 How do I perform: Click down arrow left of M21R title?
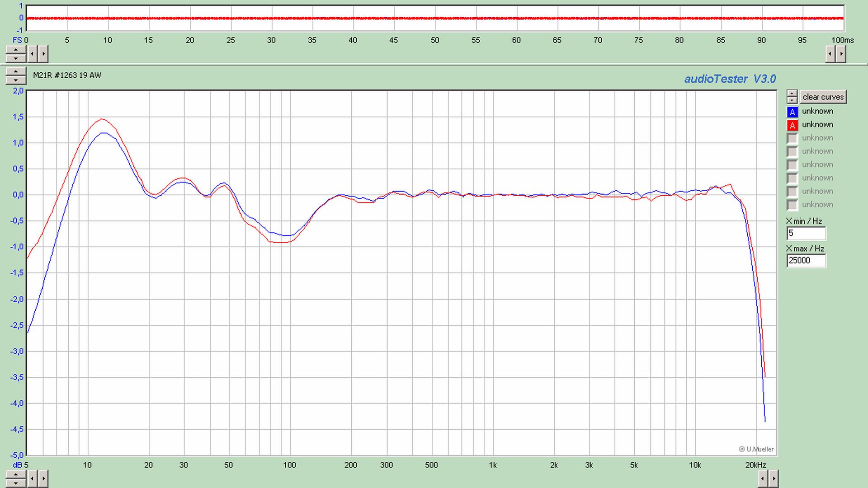[16, 80]
